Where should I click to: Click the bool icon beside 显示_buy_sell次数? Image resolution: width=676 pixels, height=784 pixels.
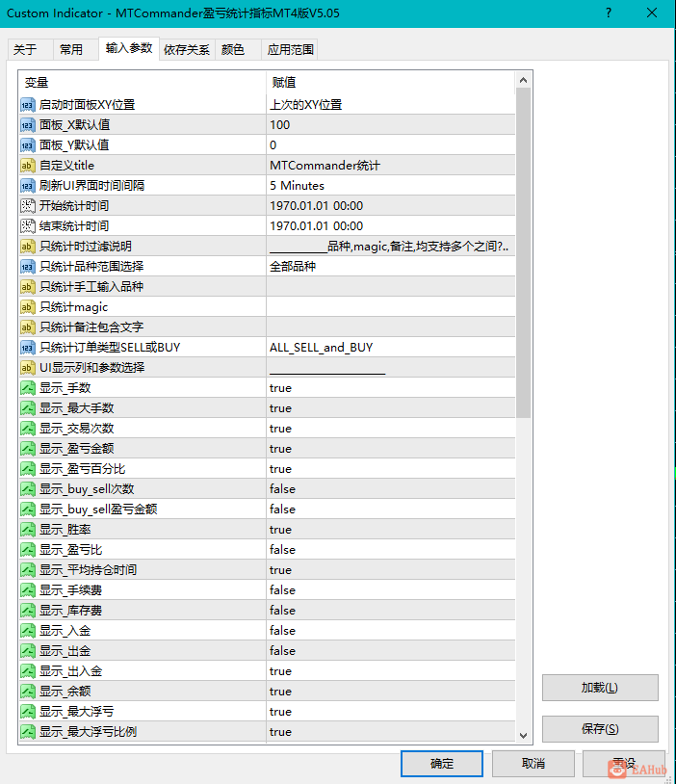28,489
